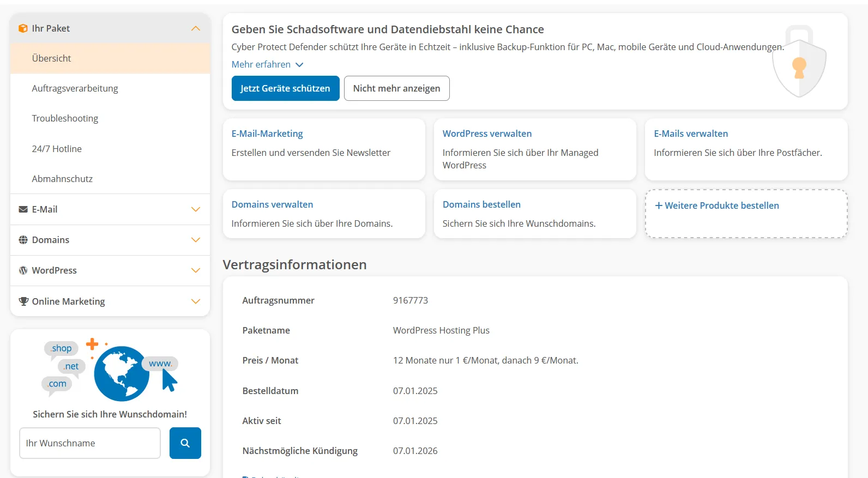This screenshot has width=868, height=478.
Task: Click the Domains section label in sidebar
Action: (x=50, y=240)
